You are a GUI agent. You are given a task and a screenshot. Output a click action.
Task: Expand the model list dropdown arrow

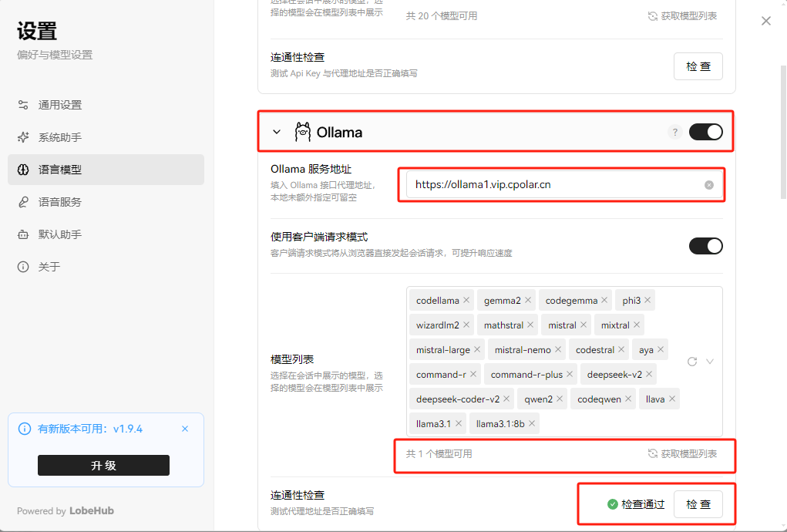[710, 362]
